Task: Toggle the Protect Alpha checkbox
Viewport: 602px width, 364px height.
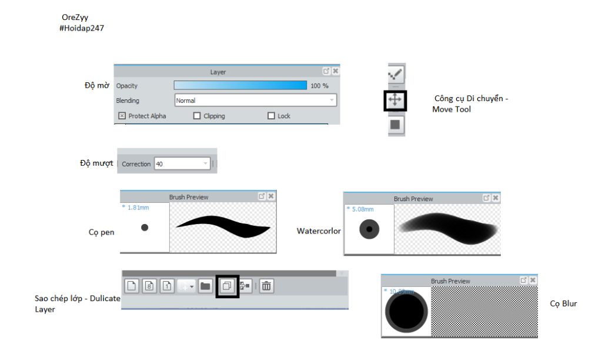Action: click(122, 116)
